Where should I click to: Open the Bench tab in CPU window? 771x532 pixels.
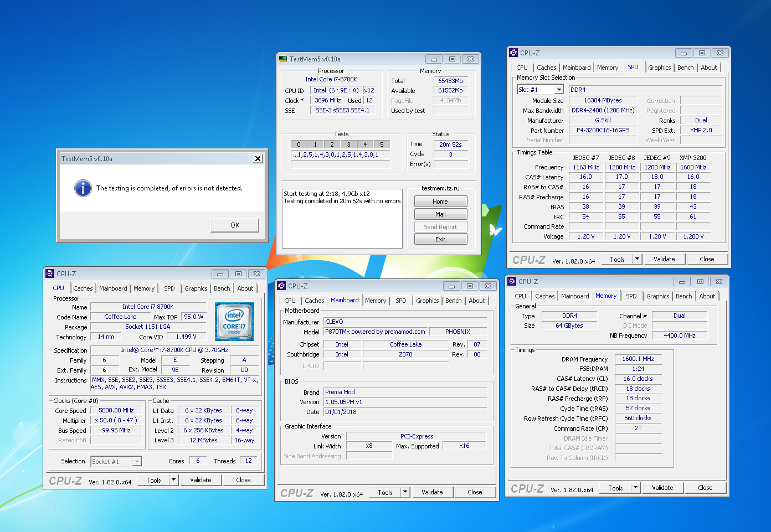coord(222,288)
